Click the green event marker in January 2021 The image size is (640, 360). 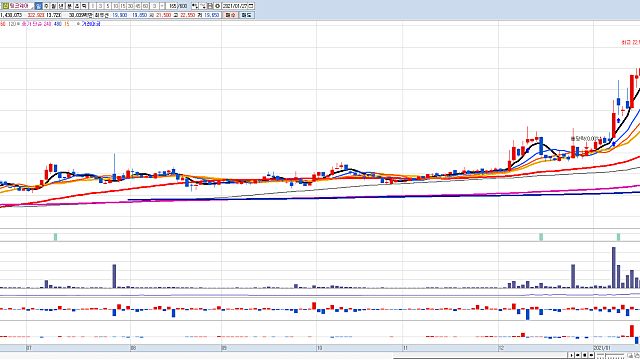tap(618, 237)
